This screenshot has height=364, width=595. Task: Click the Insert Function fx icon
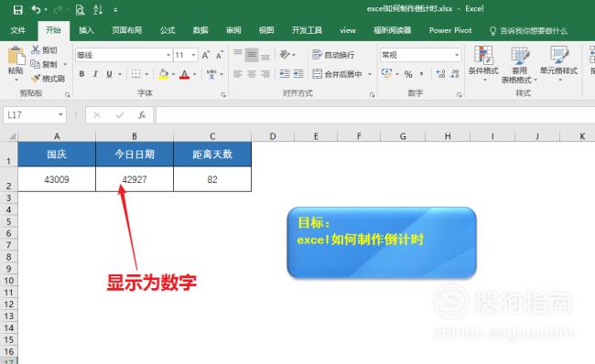pyautogui.click(x=142, y=115)
